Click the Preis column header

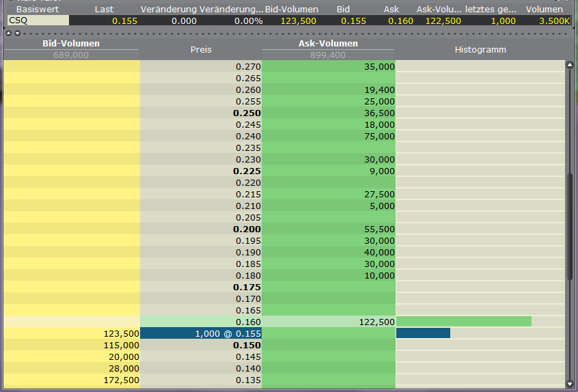(201, 50)
